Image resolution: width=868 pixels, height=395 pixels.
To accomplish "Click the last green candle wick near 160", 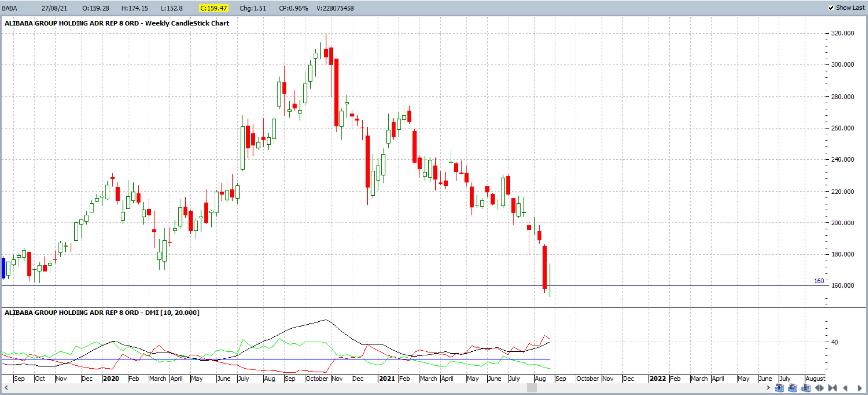I will [550, 280].
